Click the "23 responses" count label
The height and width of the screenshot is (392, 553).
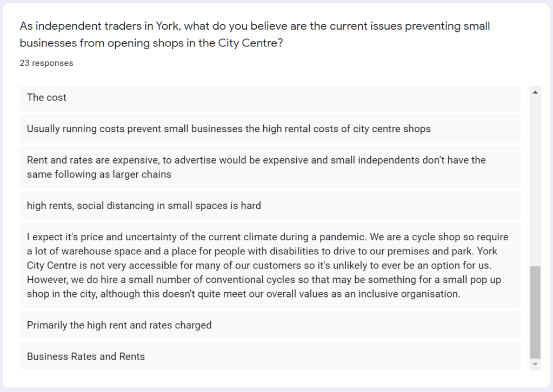coord(46,63)
